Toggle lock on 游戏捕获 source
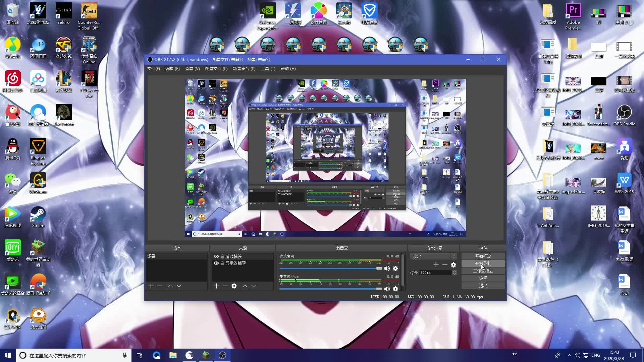This screenshot has height=362, width=644. point(222,256)
